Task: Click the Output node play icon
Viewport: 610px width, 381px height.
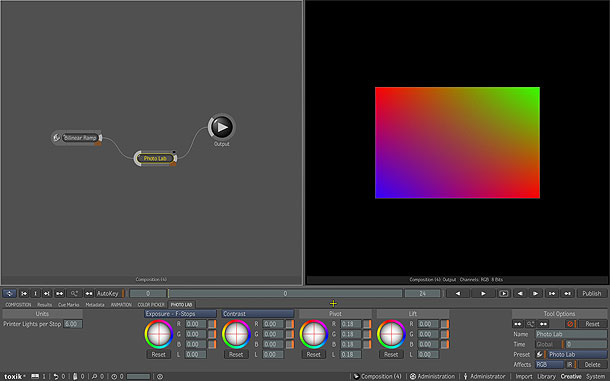Action: [x=222, y=127]
